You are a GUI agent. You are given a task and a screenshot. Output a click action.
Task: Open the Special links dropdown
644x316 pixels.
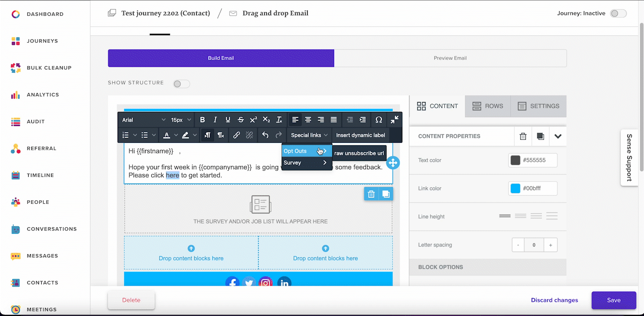[309, 135]
